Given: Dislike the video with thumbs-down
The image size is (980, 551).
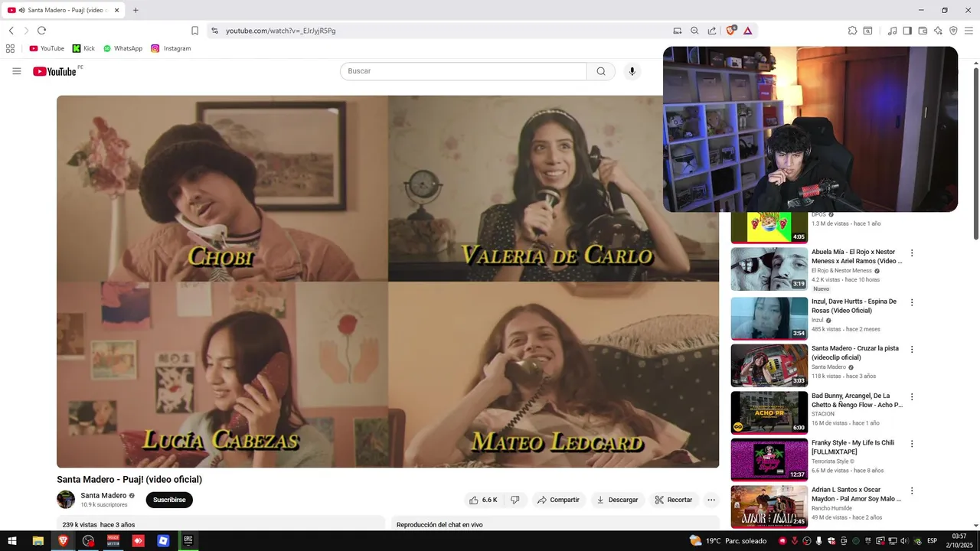Looking at the screenshot, I should [x=515, y=500].
